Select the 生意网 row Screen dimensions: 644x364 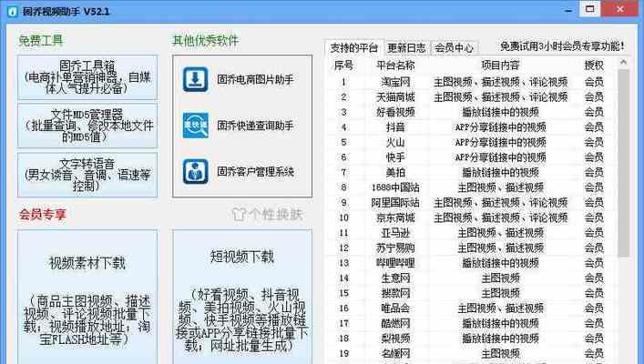click(472, 278)
